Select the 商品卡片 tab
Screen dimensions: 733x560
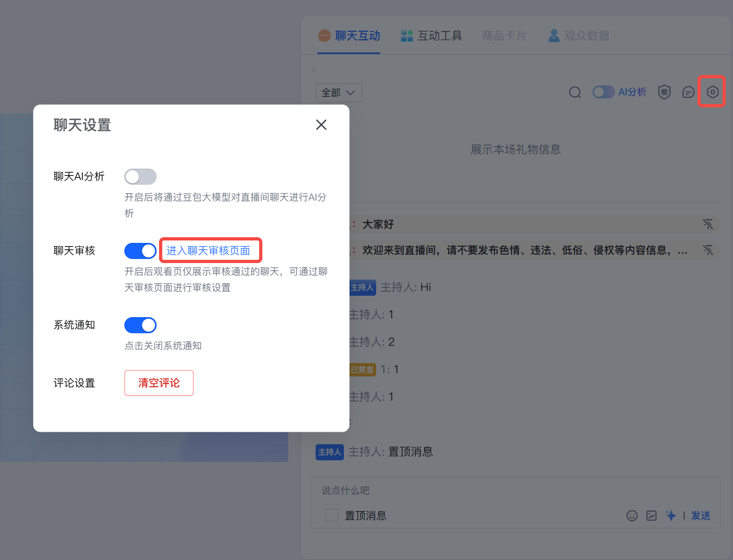tap(505, 36)
